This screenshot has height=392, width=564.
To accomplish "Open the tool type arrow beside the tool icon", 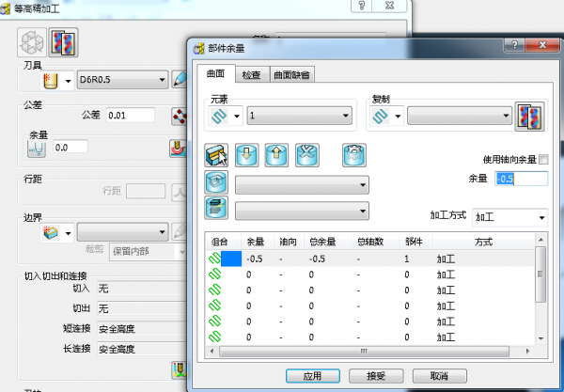I will [68, 81].
